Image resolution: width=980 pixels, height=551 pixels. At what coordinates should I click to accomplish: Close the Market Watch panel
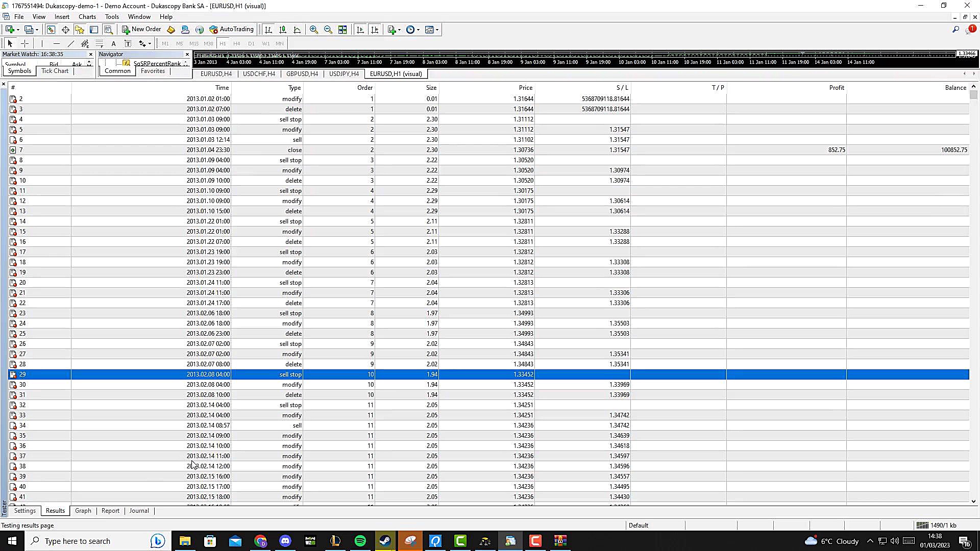91,54
